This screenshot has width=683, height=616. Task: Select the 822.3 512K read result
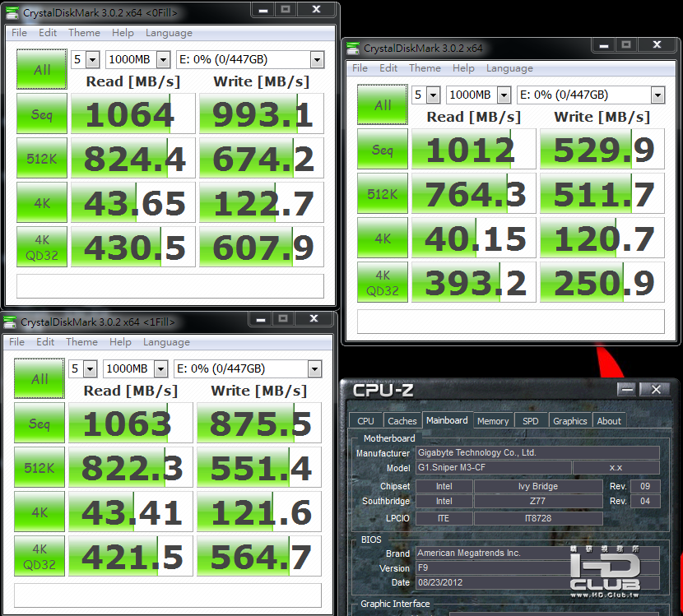pyautogui.click(x=130, y=467)
